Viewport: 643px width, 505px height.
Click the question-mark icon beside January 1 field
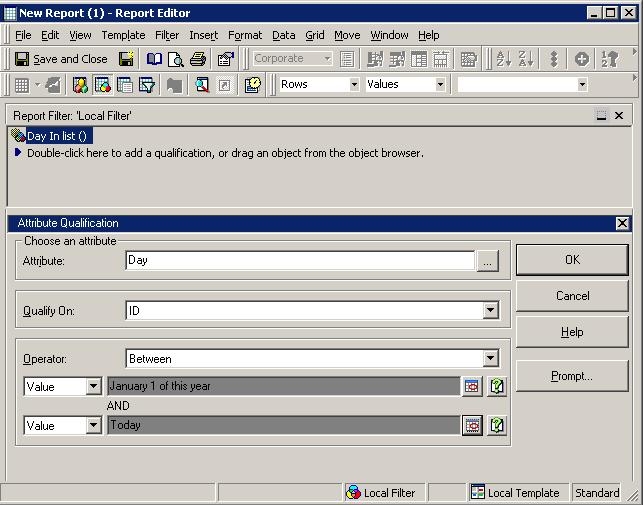pos(496,387)
